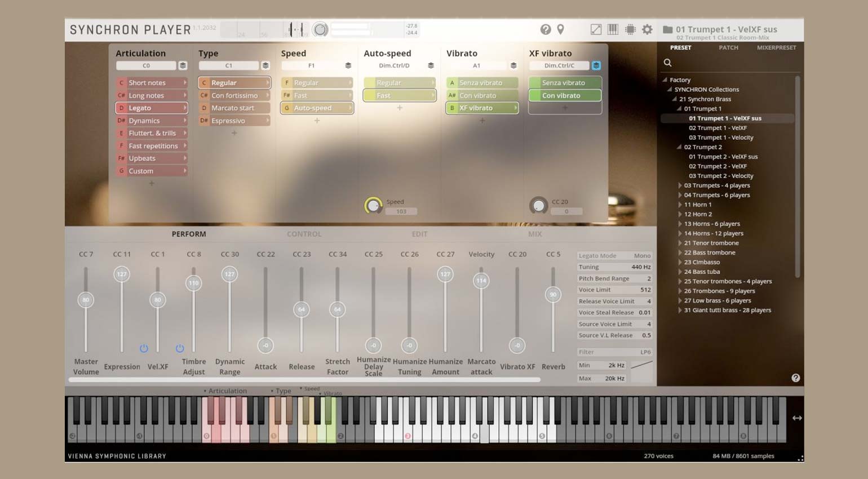Viewport: 868px width, 479px height.
Task: Click the layers icon of Articulation dimension
Action: (183, 65)
